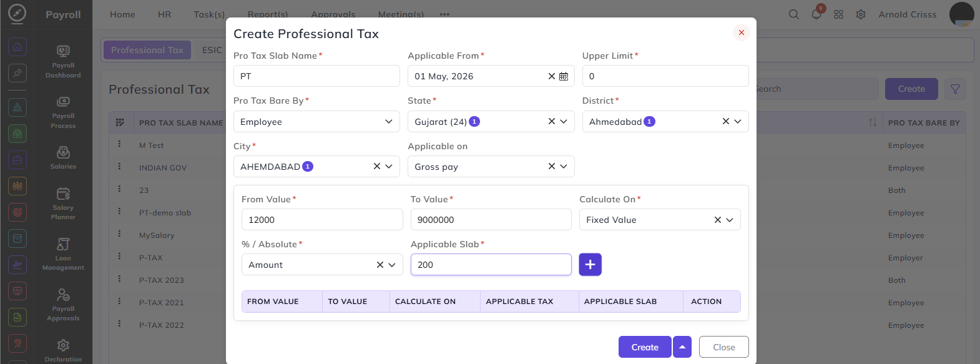
Task: Open table column settings icon
Action: 120,122
